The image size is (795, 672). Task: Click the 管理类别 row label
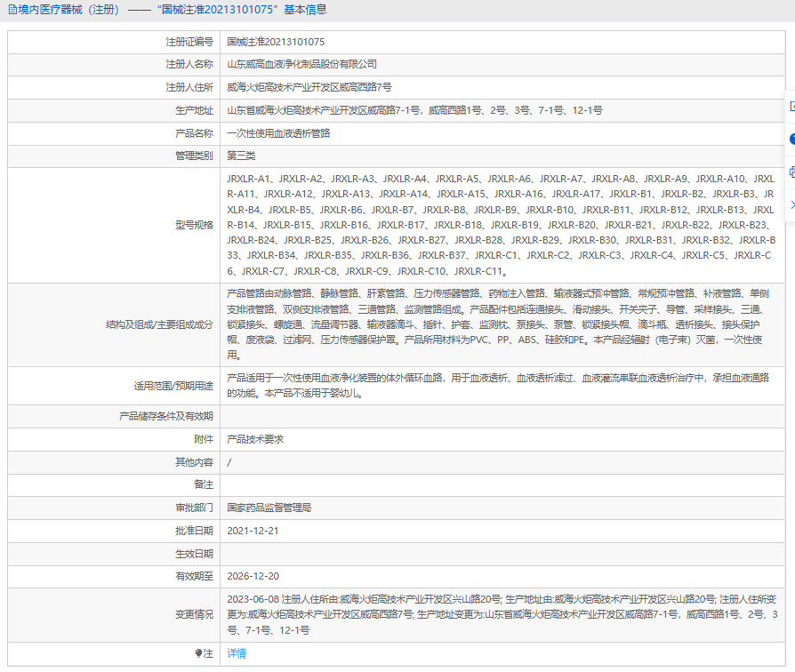194,156
